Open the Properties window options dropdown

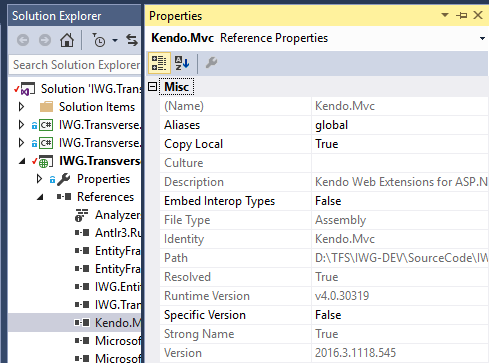(445, 15)
